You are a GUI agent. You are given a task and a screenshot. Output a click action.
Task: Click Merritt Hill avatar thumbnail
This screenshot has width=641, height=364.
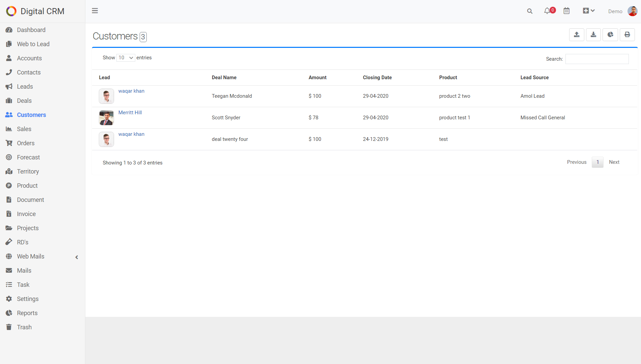coord(106,118)
